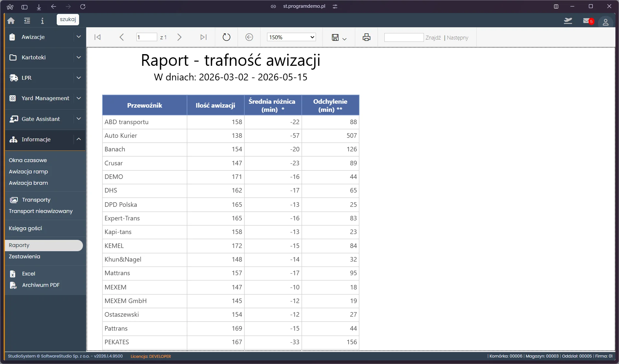Open Gate Assistant menu item

(41, 119)
